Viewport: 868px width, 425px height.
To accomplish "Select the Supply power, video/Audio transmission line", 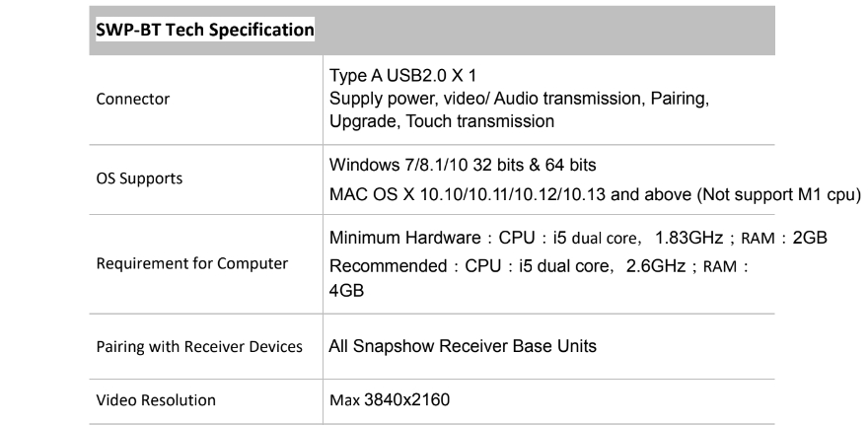I will pyautogui.click(x=519, y=99).
